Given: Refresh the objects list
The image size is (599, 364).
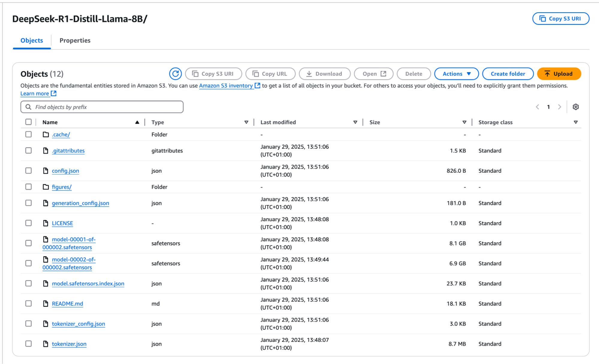Looking at the screenshot, I should (x=175, y=74).
